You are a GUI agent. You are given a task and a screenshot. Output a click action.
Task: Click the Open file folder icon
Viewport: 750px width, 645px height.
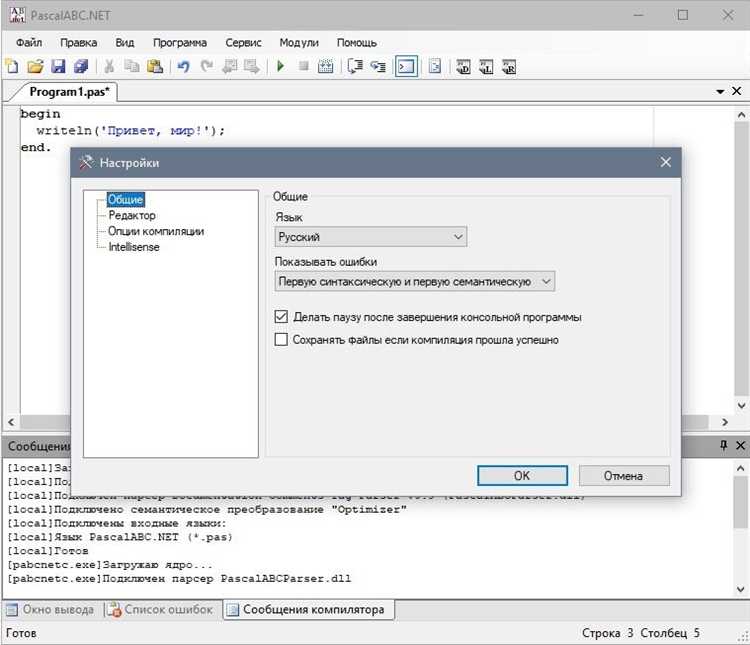coord(35,67)
